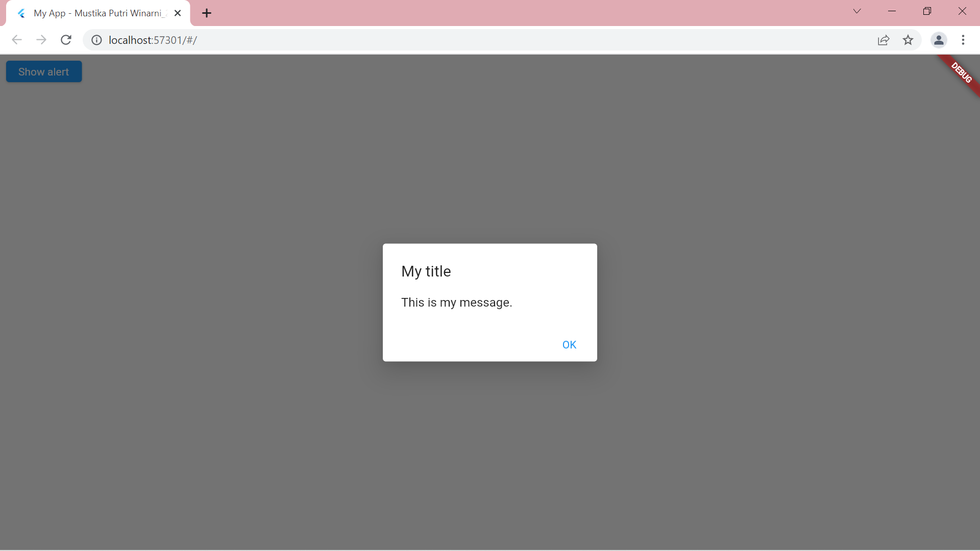Open Chrome three-dot menu
Screen dimensions: 980x551
click(x=963, y=40)
